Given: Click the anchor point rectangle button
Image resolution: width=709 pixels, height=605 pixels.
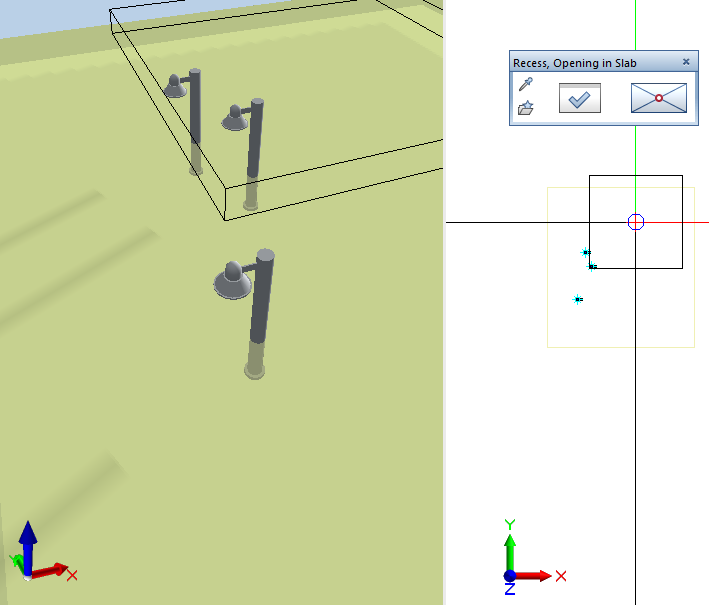Looking at the screenshot, I should (x=659, y=98).
